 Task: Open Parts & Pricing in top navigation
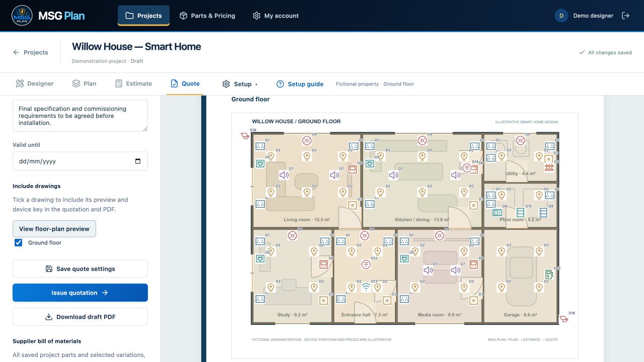point(207,16)
